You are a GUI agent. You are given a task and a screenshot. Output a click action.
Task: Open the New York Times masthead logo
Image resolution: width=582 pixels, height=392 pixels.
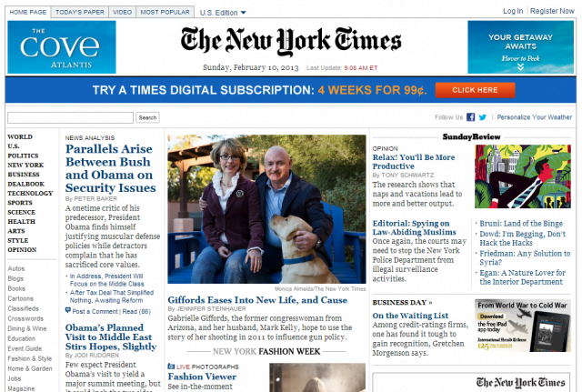tap(291, 42)
